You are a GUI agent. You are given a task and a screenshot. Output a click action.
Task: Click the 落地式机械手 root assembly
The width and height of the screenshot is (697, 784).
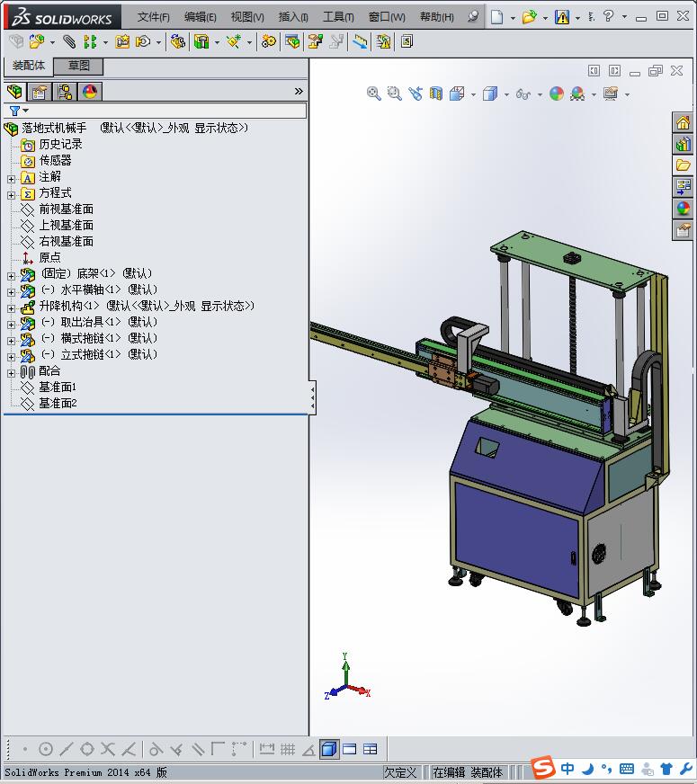[54, 128]
